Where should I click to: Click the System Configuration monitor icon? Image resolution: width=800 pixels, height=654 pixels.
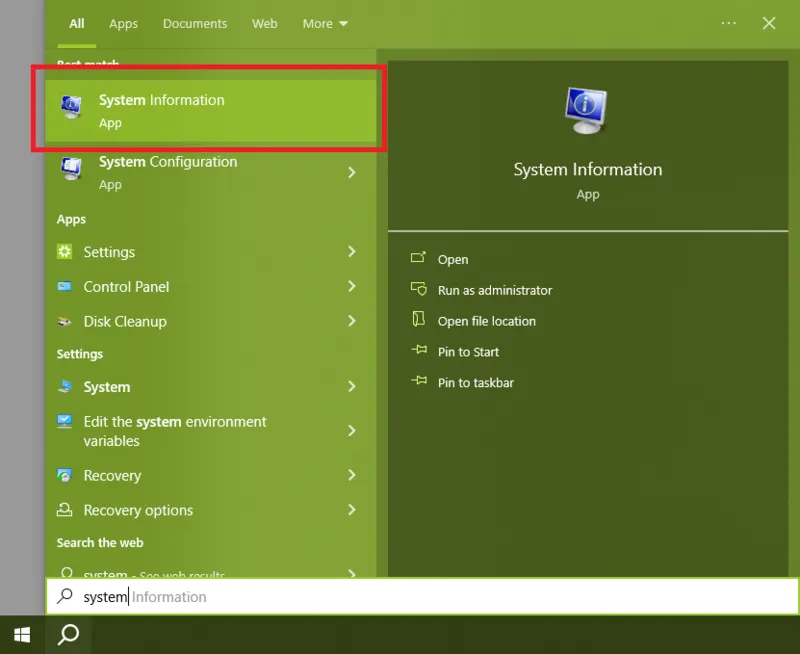coord(71,168)
